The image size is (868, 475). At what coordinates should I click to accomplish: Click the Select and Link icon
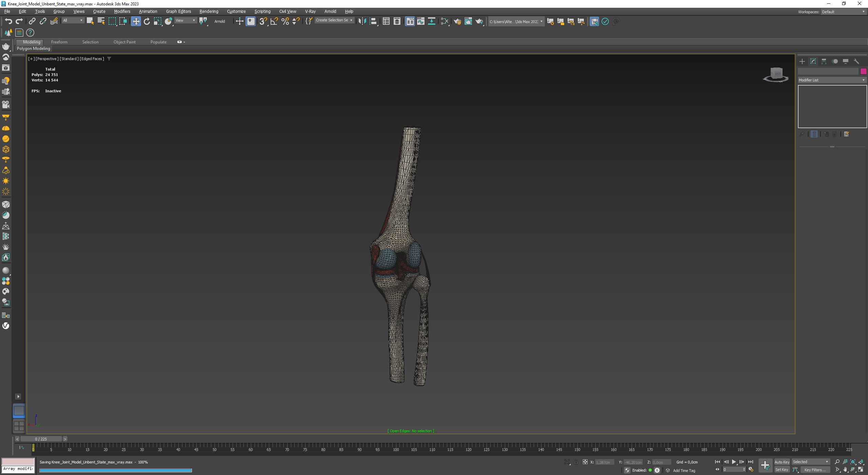pos(32,21)
